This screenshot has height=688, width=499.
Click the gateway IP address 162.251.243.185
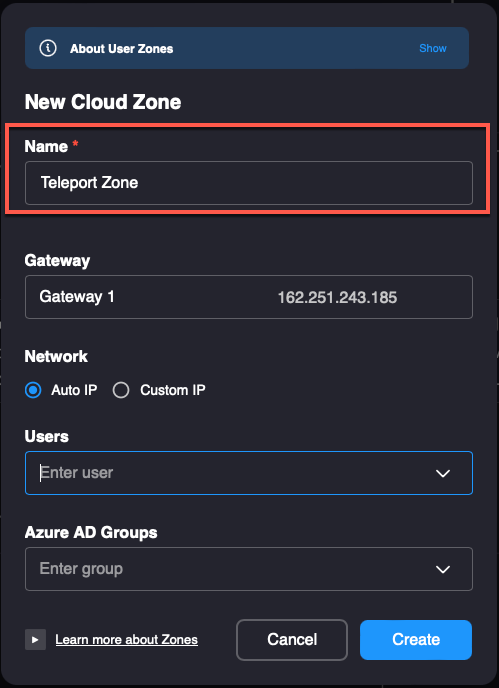tap(337, 298)
